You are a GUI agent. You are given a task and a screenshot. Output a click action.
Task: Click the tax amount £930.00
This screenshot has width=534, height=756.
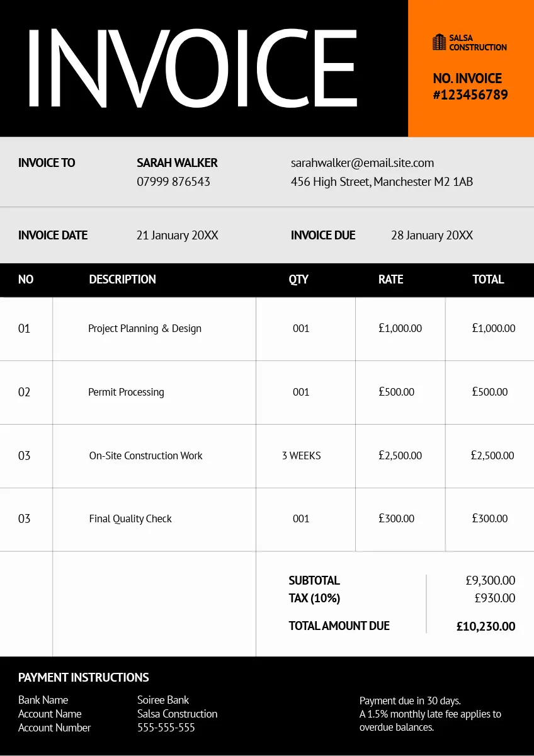[494, 598]
